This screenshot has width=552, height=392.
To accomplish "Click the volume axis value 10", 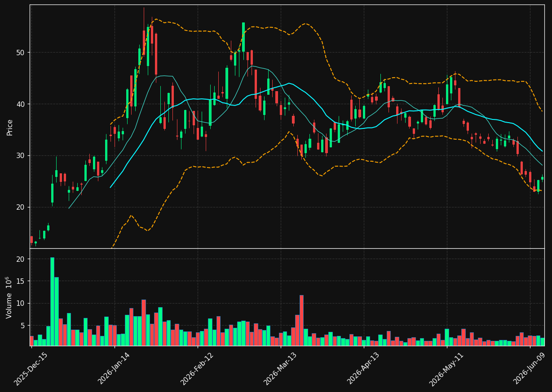I will (21, 303).
